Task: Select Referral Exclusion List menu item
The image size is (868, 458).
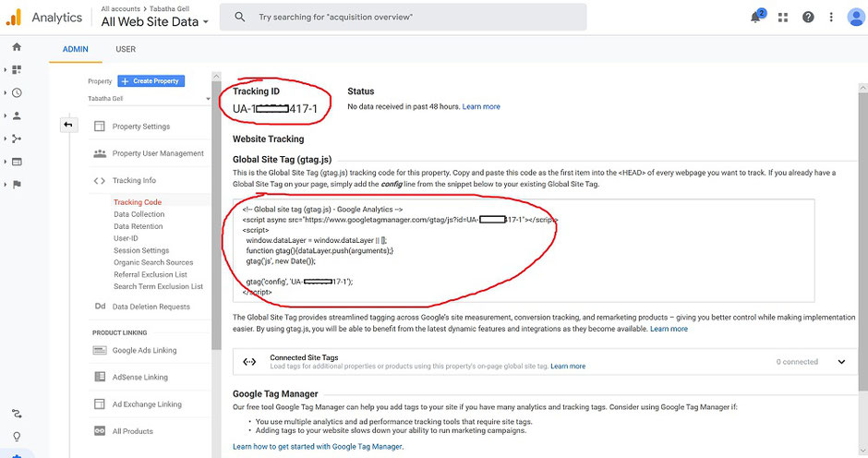Action: (151, 274)
